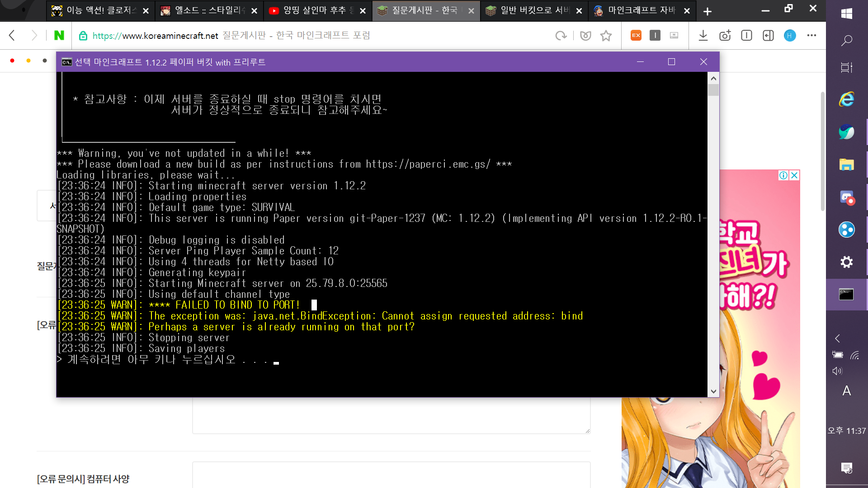
Task: Open volume speaker tray icon
Action: click(837, 371)
